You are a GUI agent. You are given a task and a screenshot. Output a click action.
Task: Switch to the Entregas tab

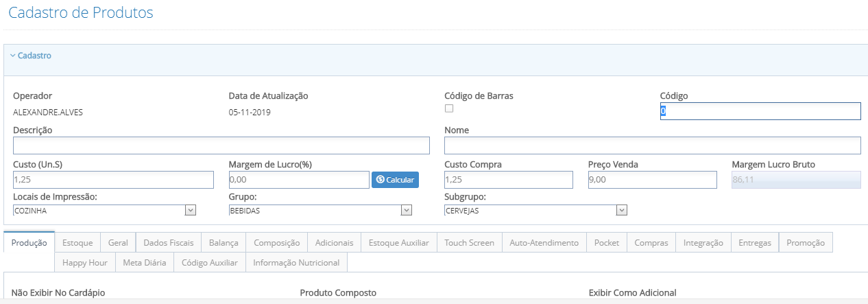[x=755, y=243]
